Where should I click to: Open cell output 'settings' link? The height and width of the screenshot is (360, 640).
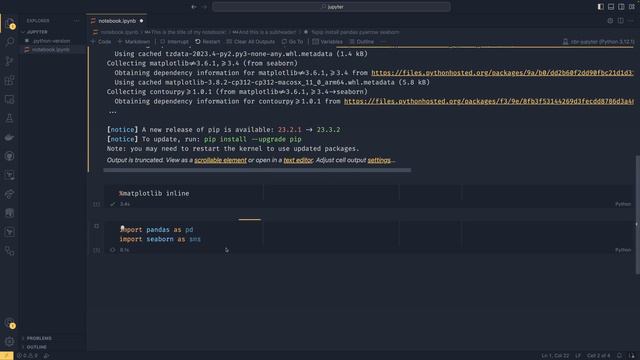click(x=379, y=160)
